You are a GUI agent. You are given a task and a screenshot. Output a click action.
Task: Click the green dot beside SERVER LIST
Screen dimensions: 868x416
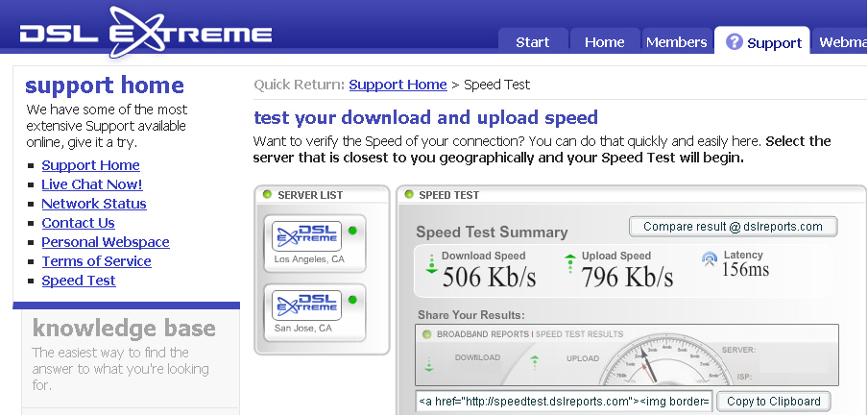267,194
